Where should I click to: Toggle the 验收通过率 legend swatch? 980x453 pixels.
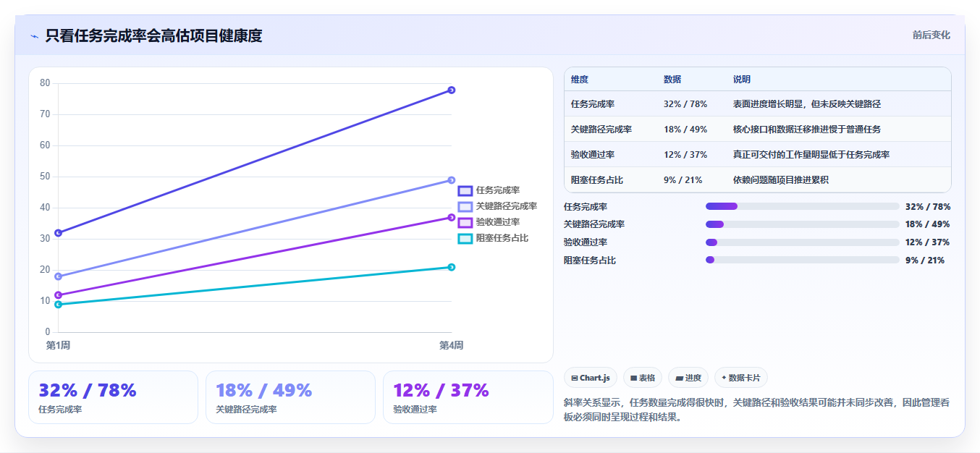[x=465, y=223]
